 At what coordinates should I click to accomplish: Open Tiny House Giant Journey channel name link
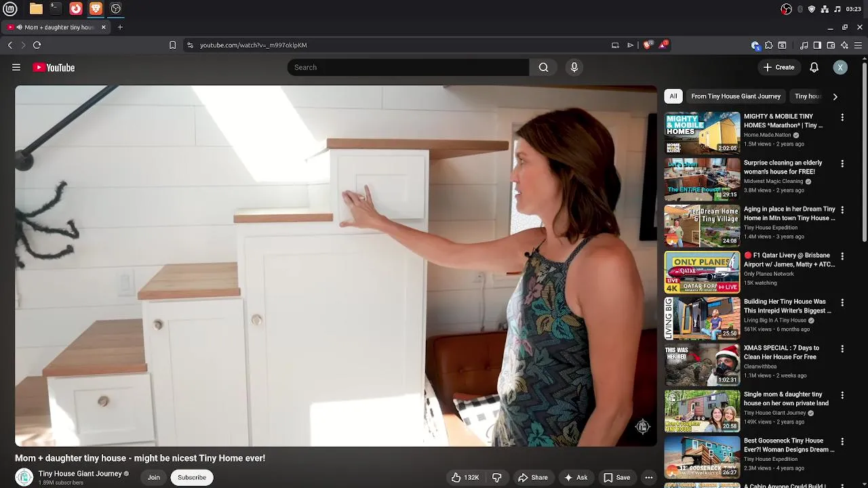(80, 474)
